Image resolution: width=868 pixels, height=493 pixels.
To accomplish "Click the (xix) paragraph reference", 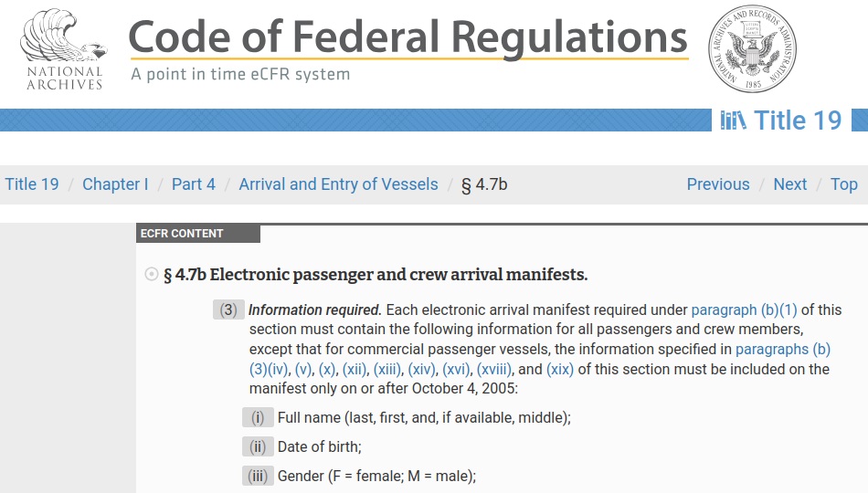I will (560, 370).
